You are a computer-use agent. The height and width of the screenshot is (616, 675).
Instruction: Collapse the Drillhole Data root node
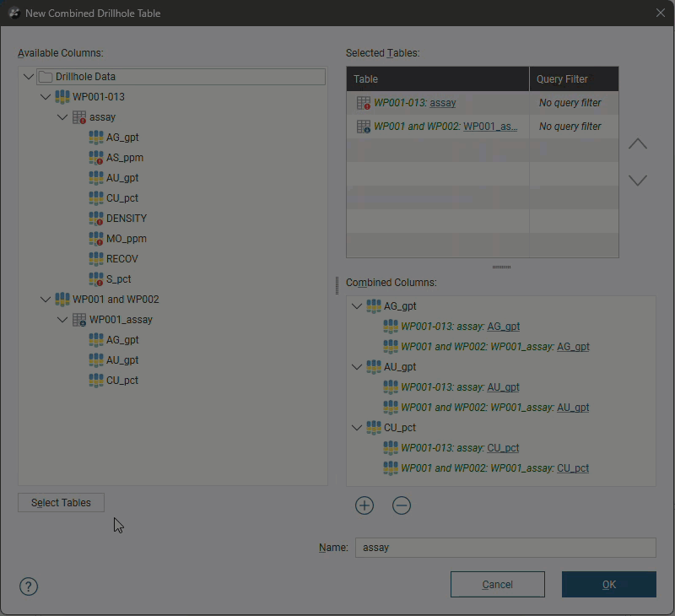coord(29,77)
